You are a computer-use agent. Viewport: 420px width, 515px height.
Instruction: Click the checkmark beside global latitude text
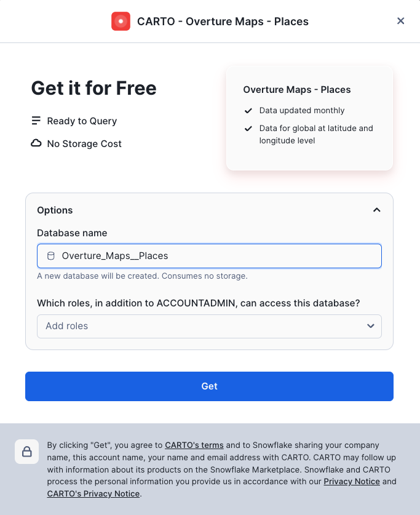click(248, 129)
